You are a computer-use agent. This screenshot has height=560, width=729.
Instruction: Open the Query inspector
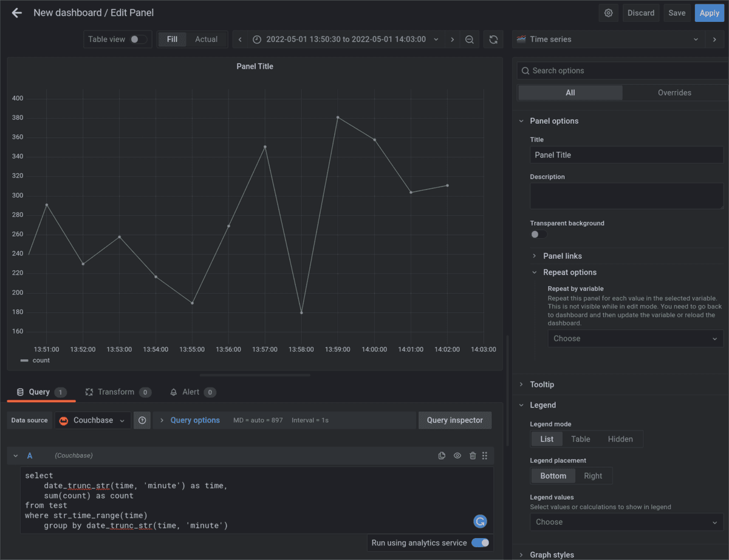(x=454, y=420)
